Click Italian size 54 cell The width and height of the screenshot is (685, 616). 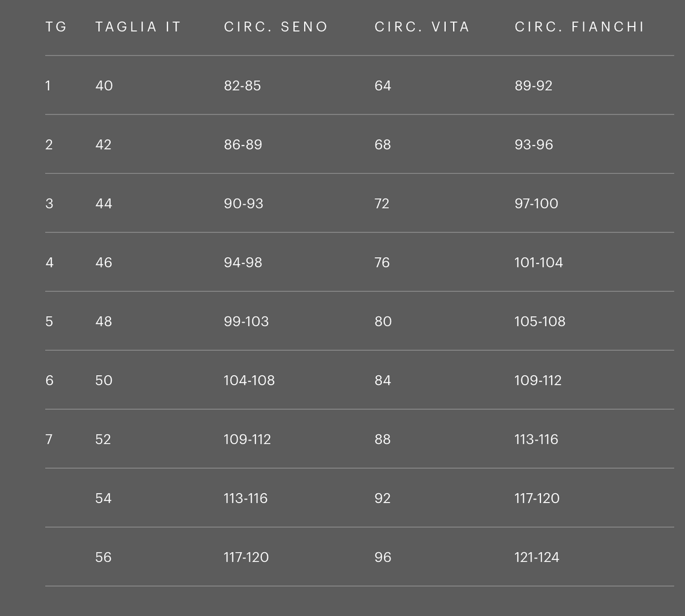click(x=103, y=499)
